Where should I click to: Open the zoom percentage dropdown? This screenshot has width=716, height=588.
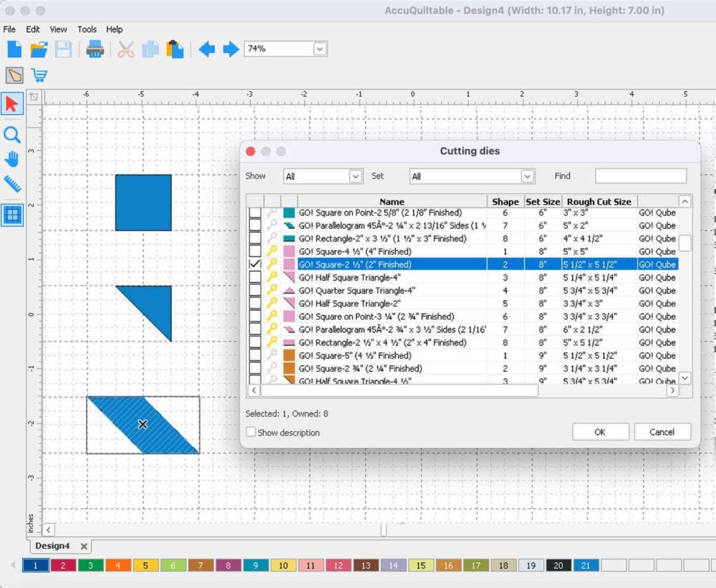319,49
